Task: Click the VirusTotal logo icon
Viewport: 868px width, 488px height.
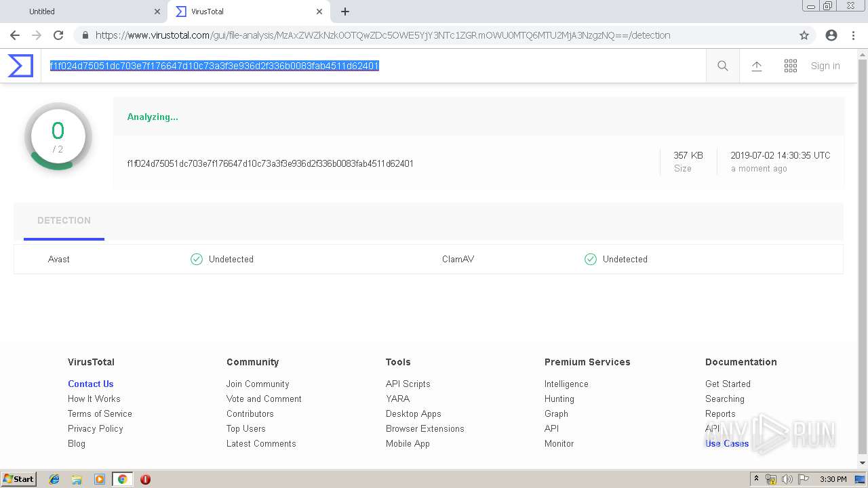Action: (20, 66)
